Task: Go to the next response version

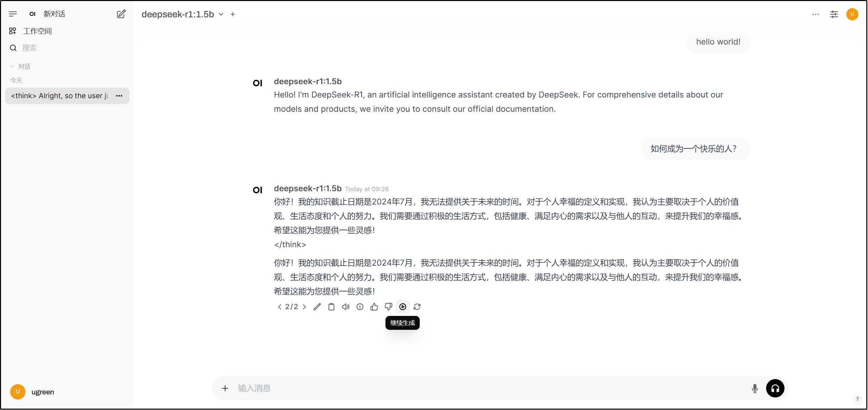Action: (x=304, y=307)
